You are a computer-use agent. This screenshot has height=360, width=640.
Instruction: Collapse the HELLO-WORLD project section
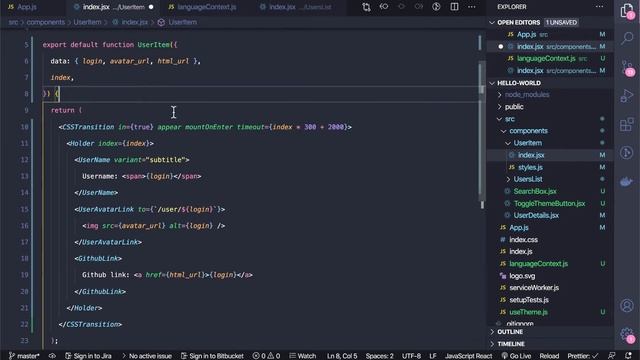(x=492, y=83)
